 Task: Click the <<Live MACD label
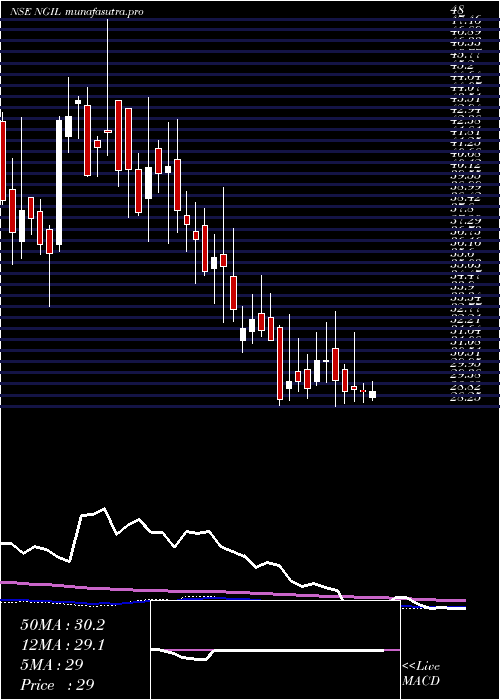(421, 675)
